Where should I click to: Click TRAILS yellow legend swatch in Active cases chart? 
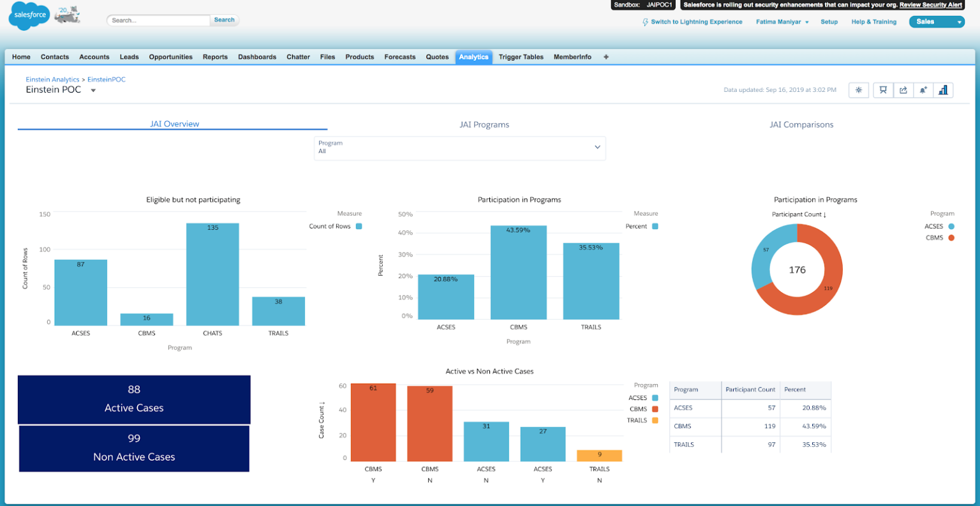tap(655, 420)
